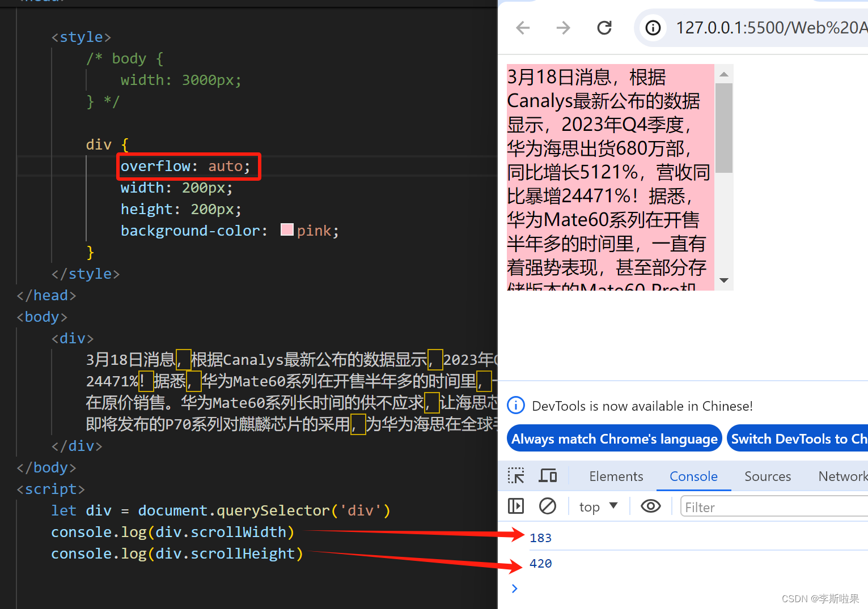This screenshot has height=609, width=868.
Task: Open the Sources tab
Action: 767,476
